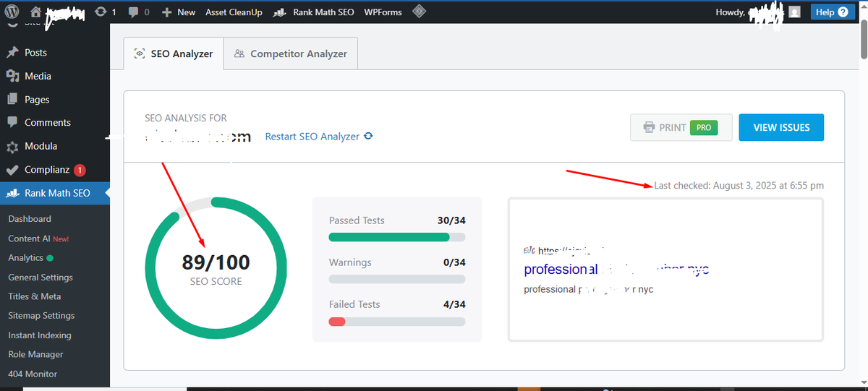Switch to the SEO Analyzer tab
Image resolution: width=868 pixels, height=391 pixels.
(x=174, y=53)
